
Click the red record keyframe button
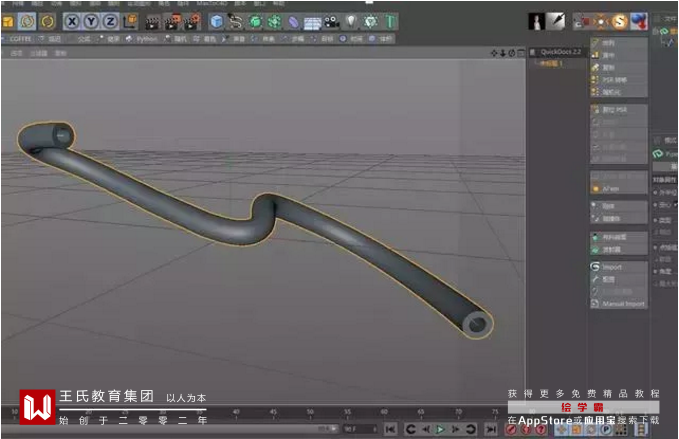[511, 429]
